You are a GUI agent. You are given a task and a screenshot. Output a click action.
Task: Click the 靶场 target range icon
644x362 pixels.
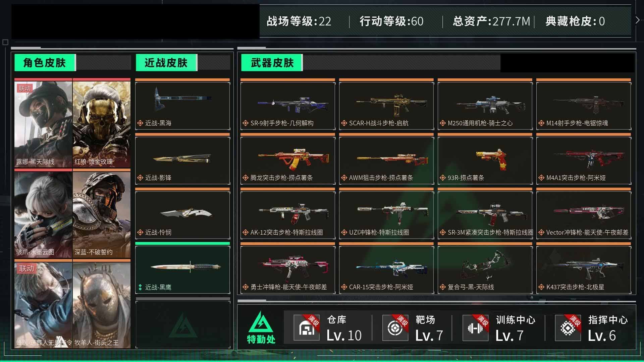point(395,328)
